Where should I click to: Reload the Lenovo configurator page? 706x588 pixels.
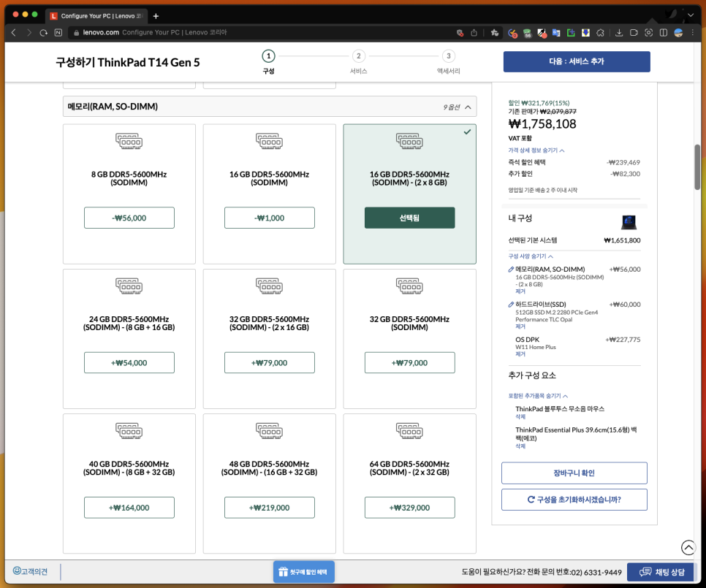(x=44, y=32)
